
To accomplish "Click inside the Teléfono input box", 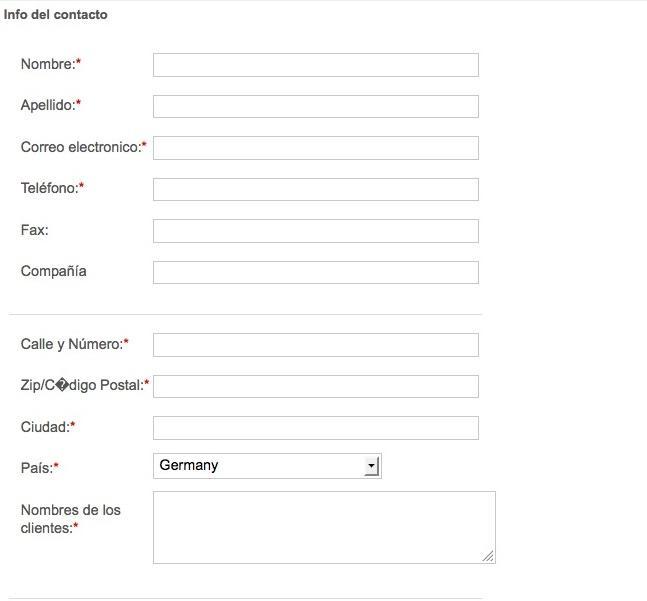I will (x=315, y=189).
